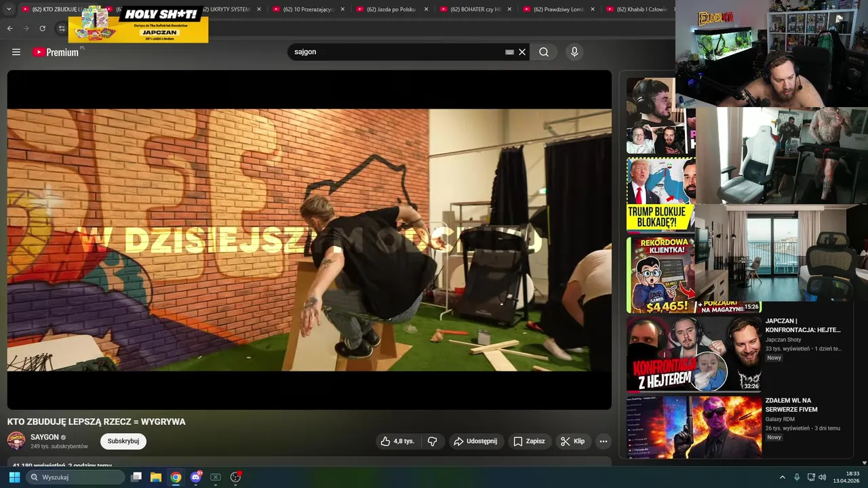Viewport: 868px width, 488px height.
Task: Open the JAPCZAN KONFRONTACJA video title
Action: click(x=803, y=325)
